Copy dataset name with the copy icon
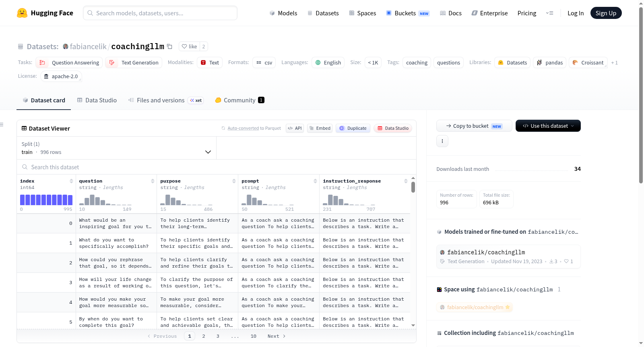This screenshot has width=644, height=347. [170, 46]
